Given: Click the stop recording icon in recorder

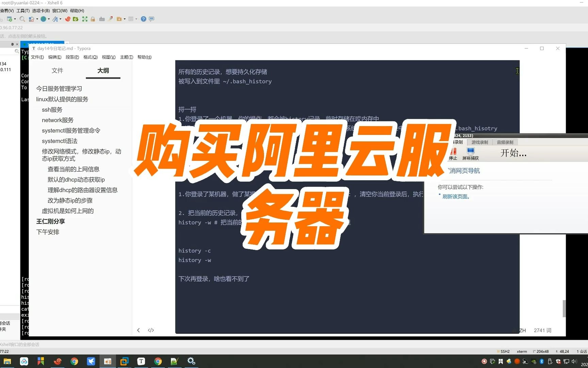Looking at the screenshot, I should pos(453,151).
